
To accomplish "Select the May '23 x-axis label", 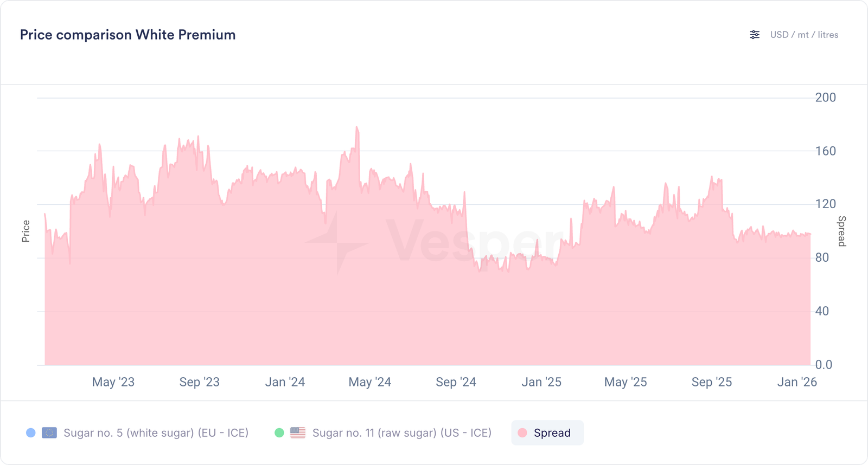I will point(113,382).
